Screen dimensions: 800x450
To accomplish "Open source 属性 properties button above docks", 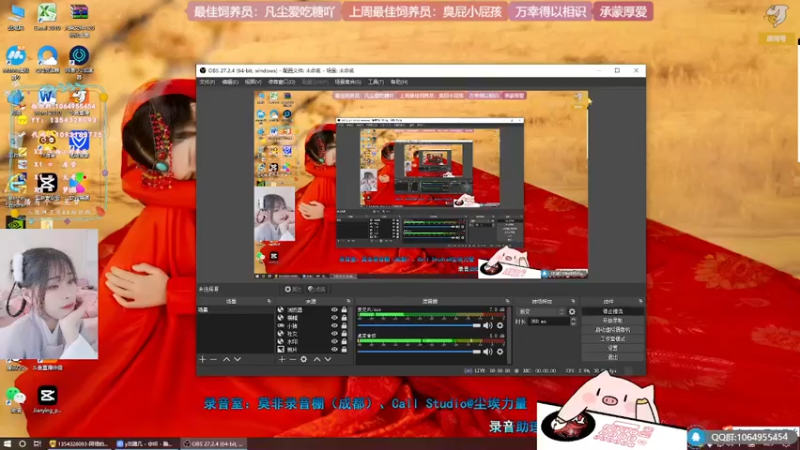I will 292,289.
